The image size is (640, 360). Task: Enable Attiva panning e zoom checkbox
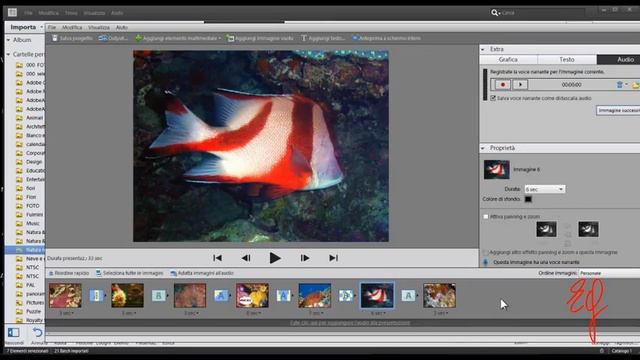486,217
